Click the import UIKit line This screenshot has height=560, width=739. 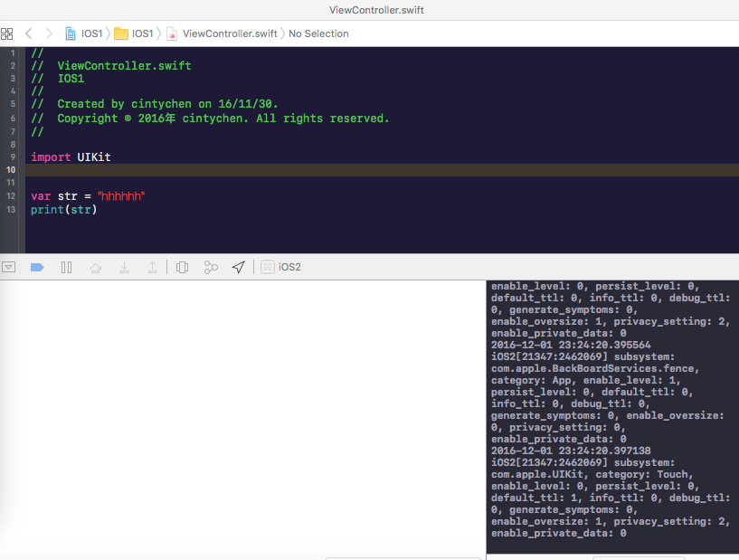tap(71, 157)
